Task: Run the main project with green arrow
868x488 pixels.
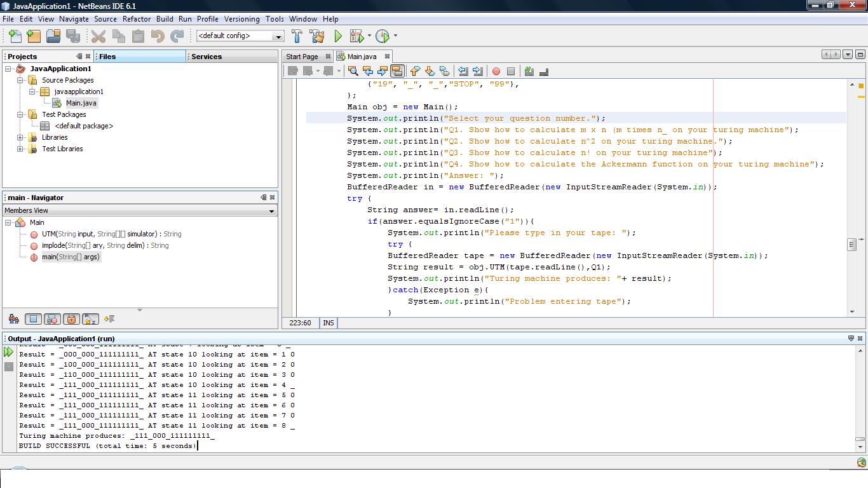Action: click(338, 36)
